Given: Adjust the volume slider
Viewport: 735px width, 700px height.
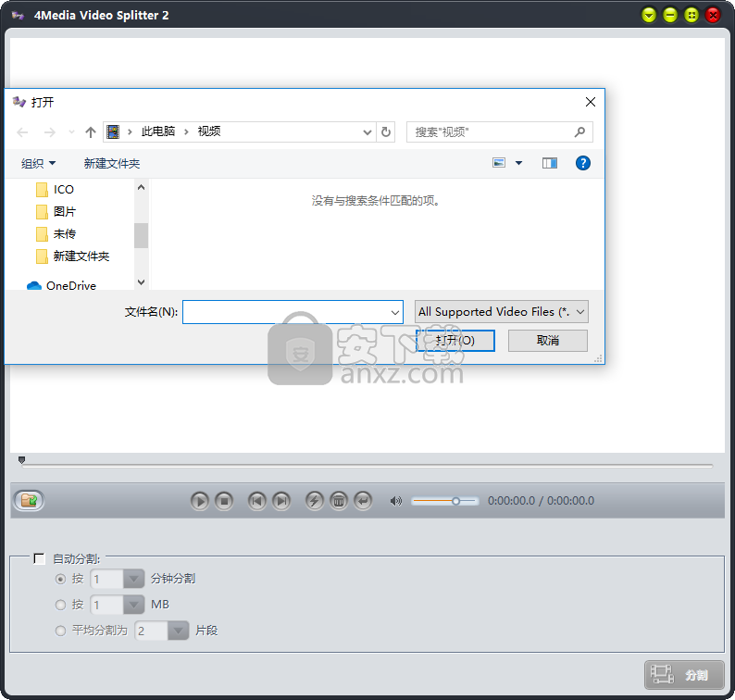Looking at the screenshot, I should coord(445,501).
